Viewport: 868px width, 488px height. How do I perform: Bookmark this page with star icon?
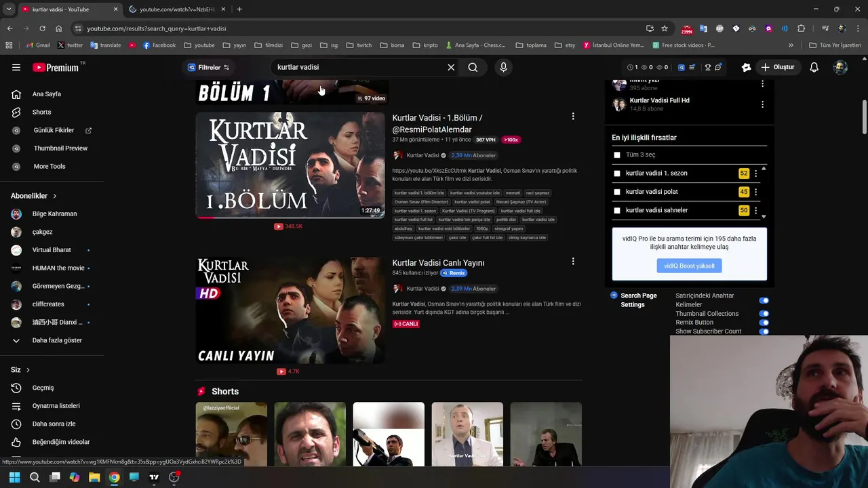(665, 28)
